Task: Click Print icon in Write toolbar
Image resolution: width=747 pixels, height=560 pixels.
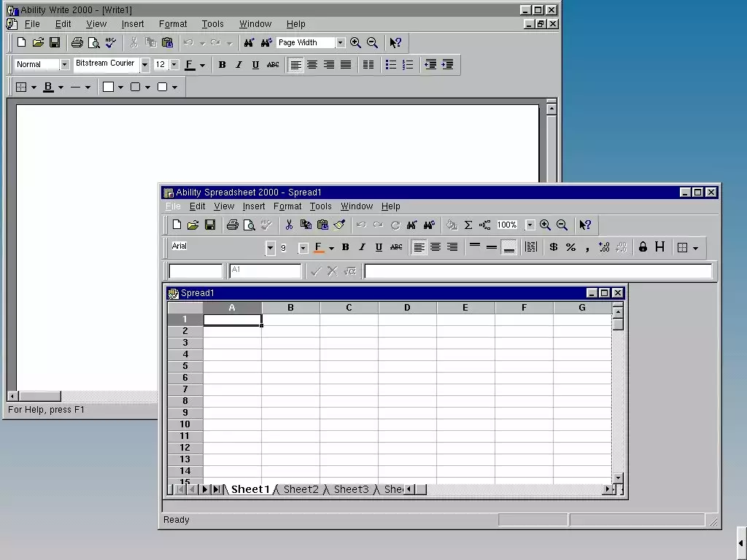Action: click(x=77, y=43)
